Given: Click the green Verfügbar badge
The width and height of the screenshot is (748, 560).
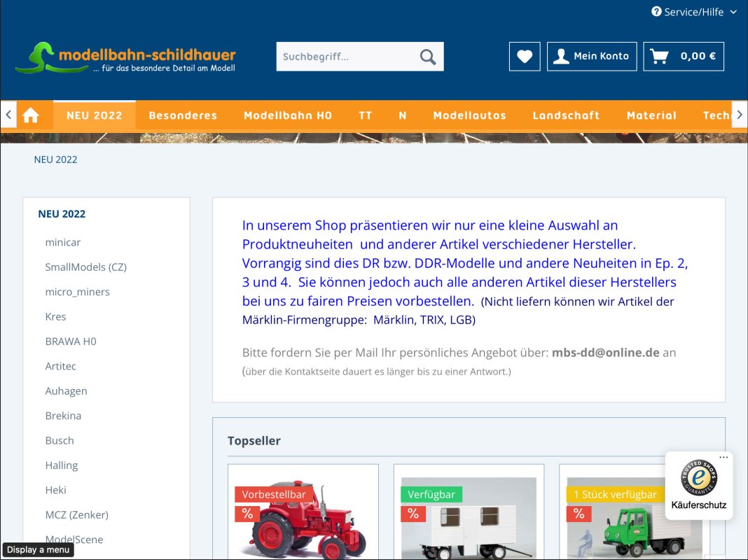Looking at the screenshot, I should (431, 494).
